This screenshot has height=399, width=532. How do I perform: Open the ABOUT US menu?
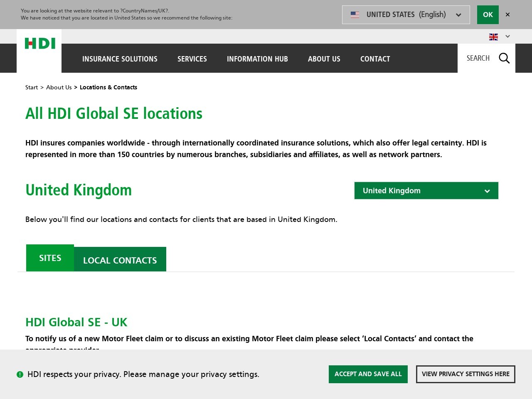pyautogui.click(x=324, y=59)
